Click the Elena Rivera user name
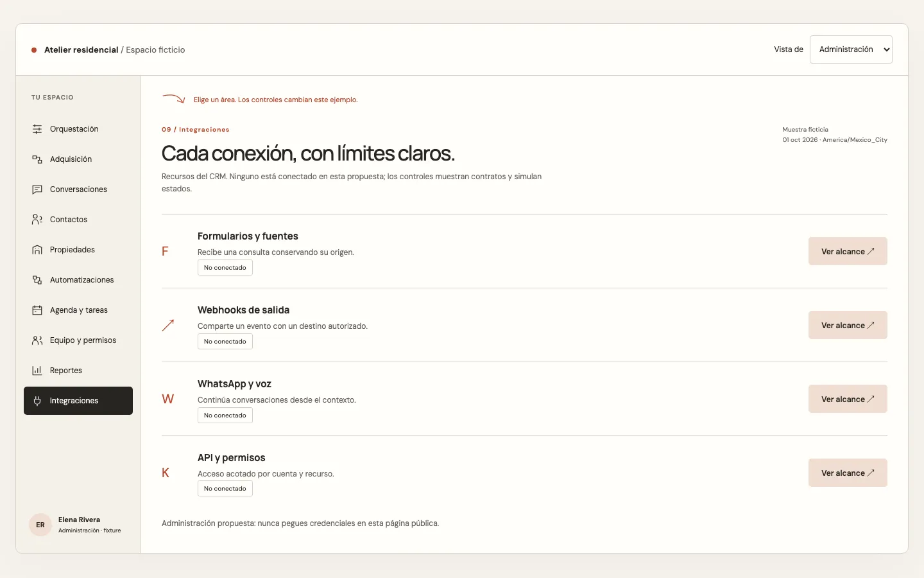 pos(79,520)
